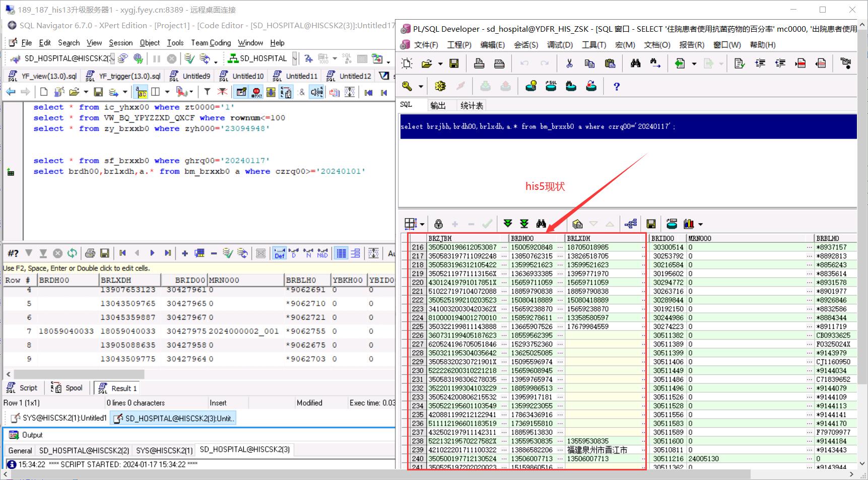The width and height of the screenshot is (868, 480).
Task: Switch to the 统计表 tab
Action: 472,105
